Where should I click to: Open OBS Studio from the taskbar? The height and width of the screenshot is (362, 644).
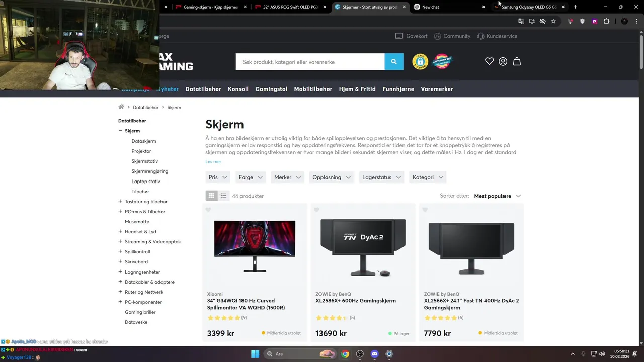point(360,354)
